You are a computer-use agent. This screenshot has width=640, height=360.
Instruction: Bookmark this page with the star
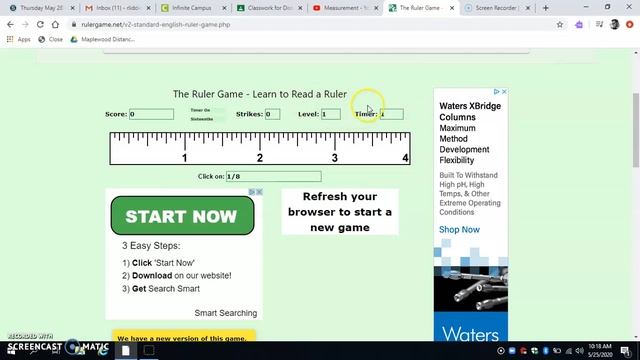(560, 24)
